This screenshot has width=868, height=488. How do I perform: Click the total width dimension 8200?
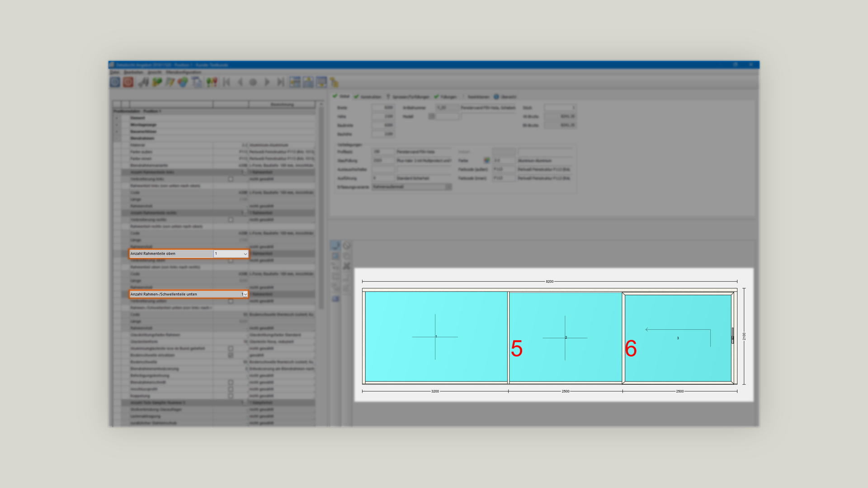coord(549,282)
